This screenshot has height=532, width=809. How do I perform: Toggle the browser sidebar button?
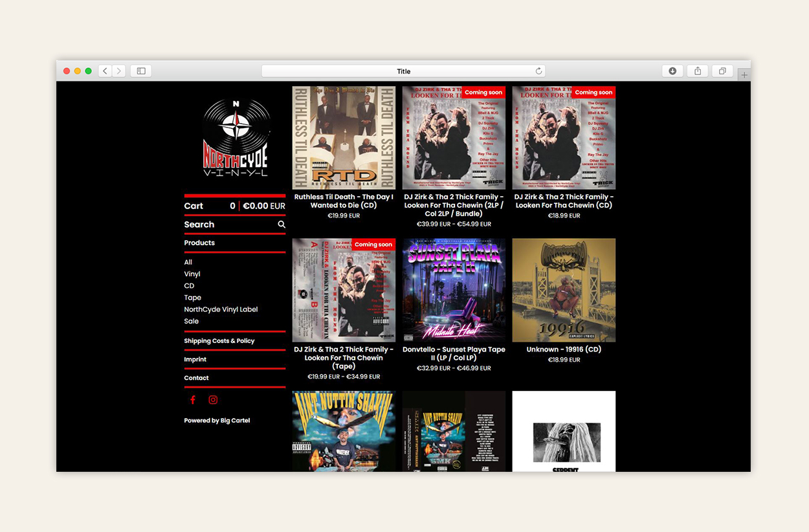coord(141,71)
